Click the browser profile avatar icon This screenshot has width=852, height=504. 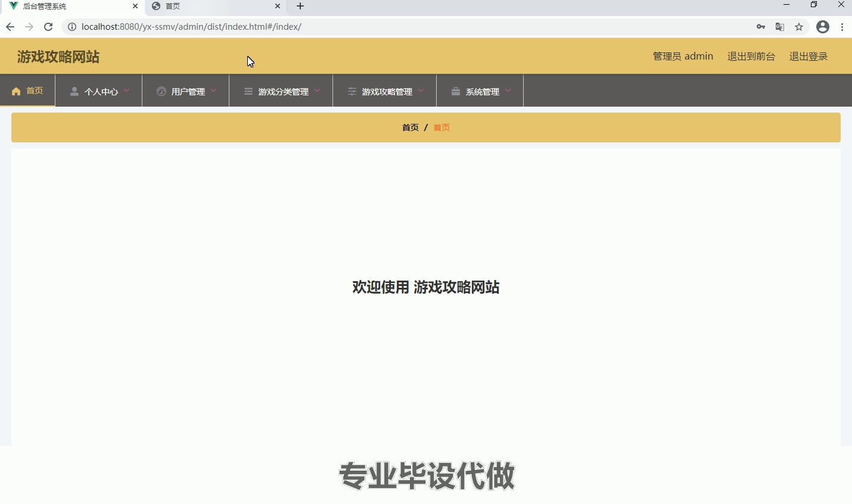click(823, 27)
